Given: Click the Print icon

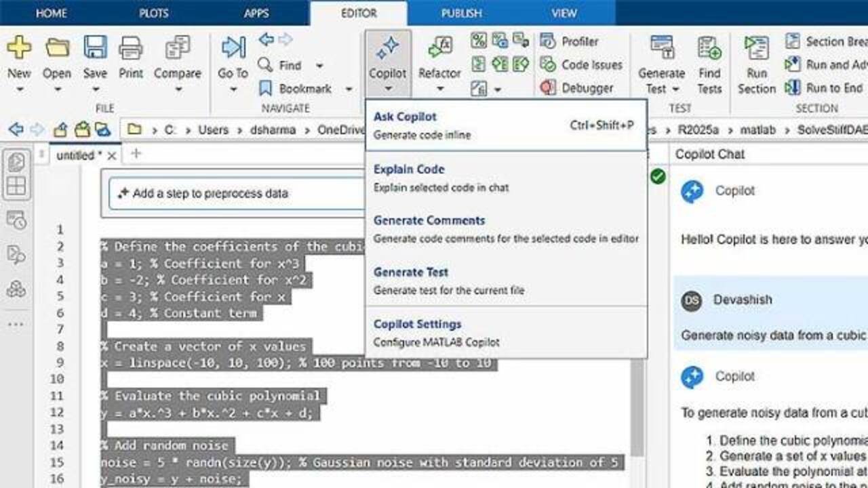Looking at the screenshot, I should [x=131, y=49].
